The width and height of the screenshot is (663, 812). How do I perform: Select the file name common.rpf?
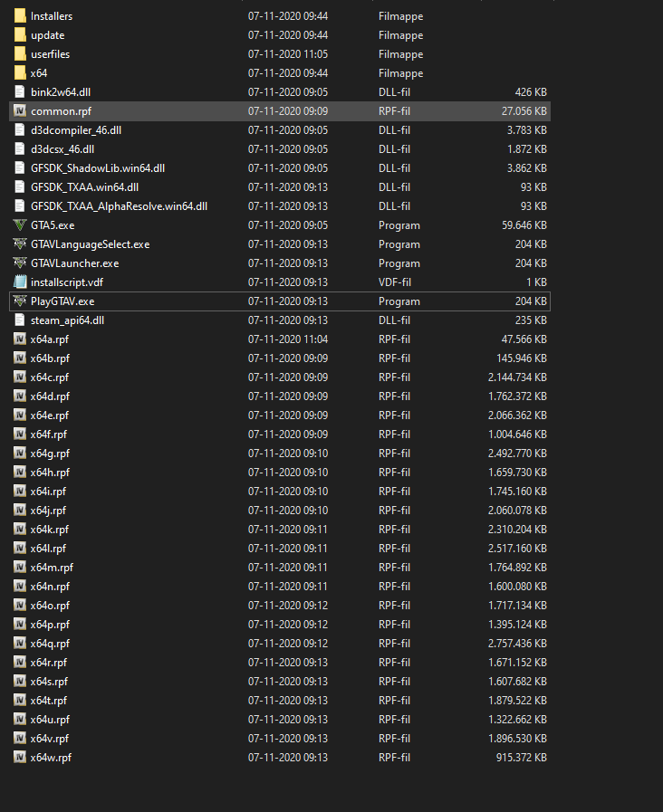pos(61,110)
